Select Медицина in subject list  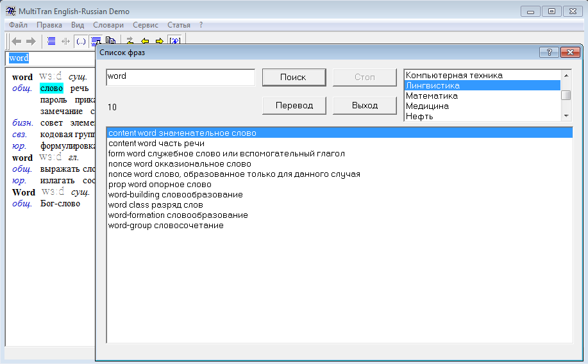click(x=482, y=106)
